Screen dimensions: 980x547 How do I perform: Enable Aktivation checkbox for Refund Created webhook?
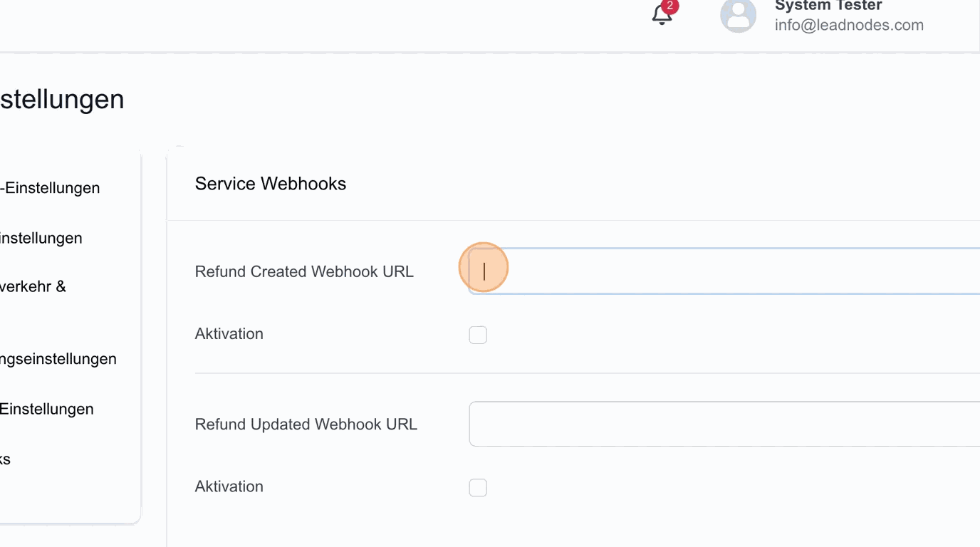click(478, 335)
